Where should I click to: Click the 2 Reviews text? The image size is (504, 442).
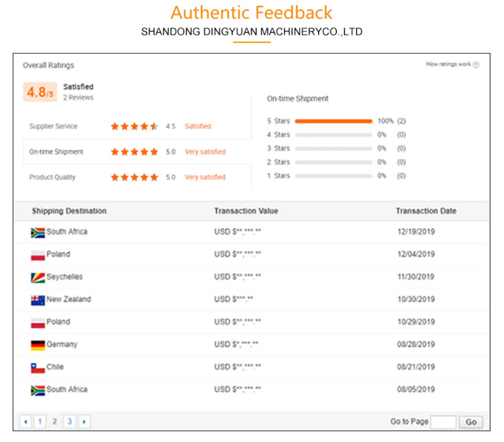(x=78, y=97)
